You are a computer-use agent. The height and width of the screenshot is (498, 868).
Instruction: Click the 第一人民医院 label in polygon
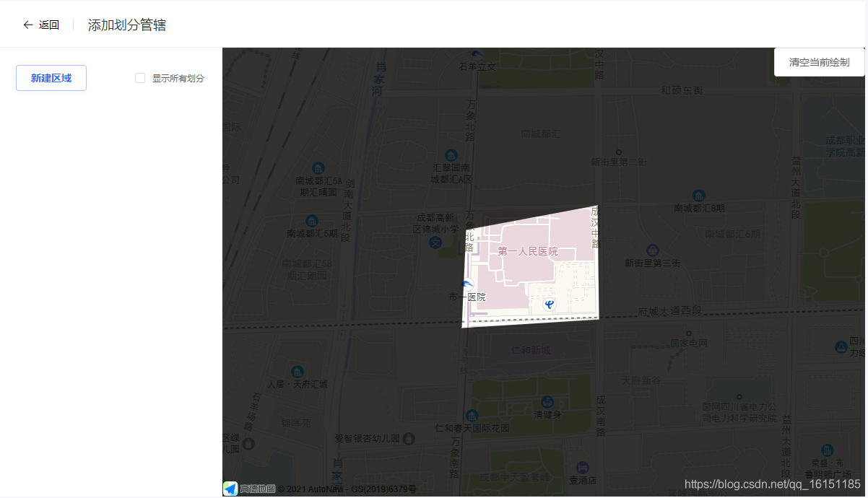tap(528, 251)
